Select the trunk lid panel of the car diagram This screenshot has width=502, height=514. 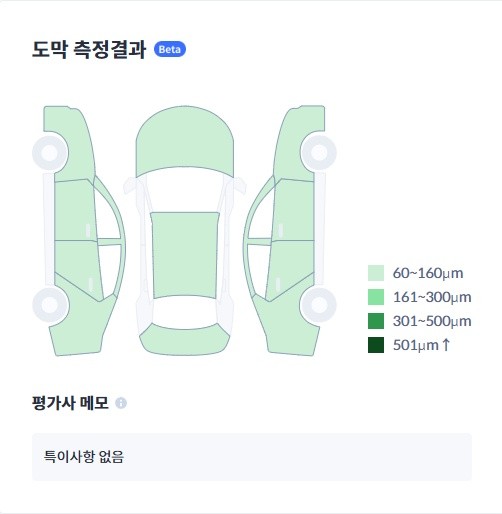185,339
